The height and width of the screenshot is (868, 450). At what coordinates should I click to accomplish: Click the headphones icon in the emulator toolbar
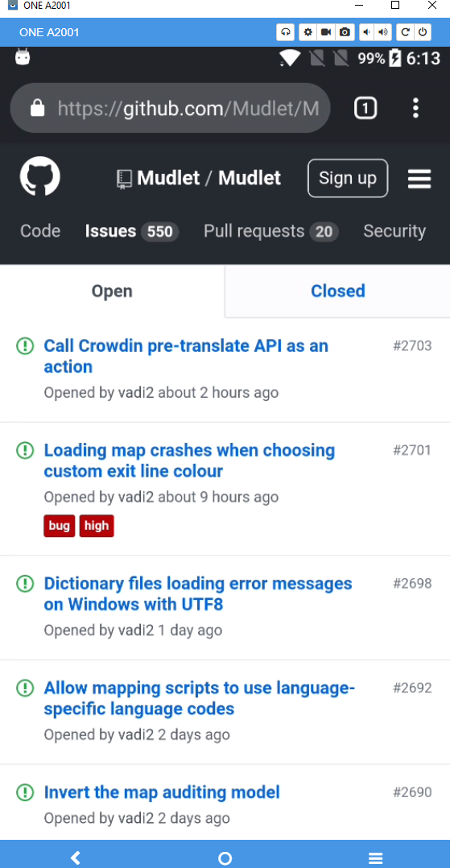pos(286,32)
